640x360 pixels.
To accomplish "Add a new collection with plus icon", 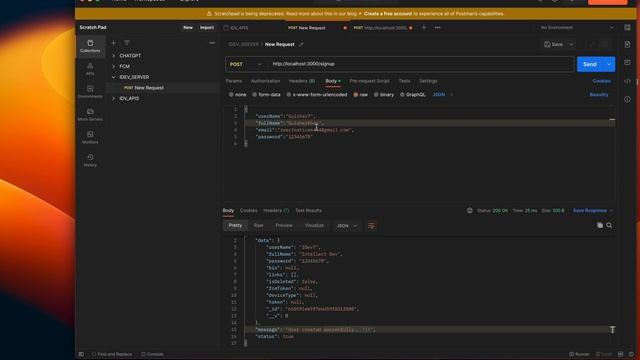I will [x=113, y=42].
